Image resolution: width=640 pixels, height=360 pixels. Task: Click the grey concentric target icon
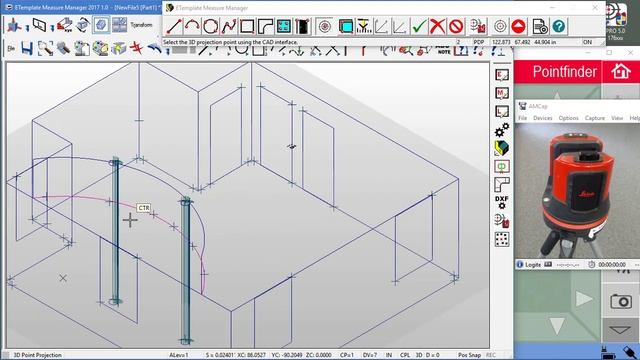(x=500, y=27)
